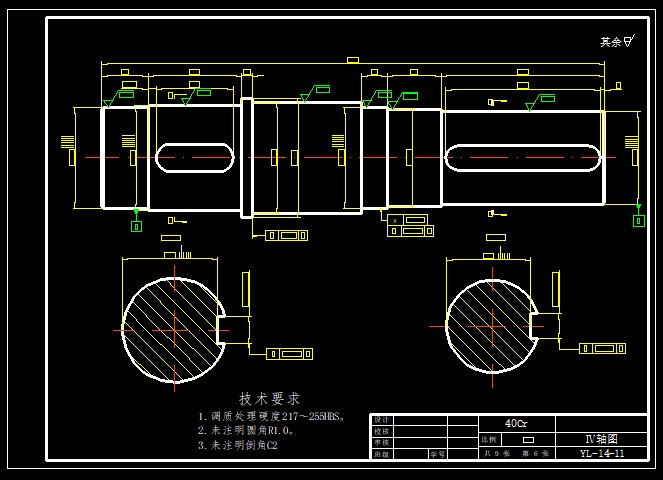663x480 pixels.
Task: Click the 技术要求 heading text
Action: click(x=269, y=399)
